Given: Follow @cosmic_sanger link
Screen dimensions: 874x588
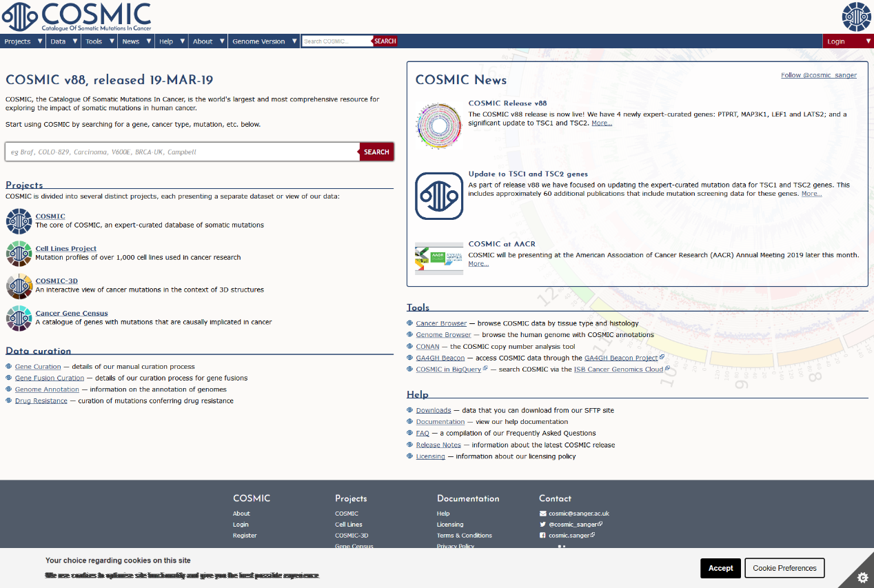Looking at the screenshot, I should click(x=818, y=75).
